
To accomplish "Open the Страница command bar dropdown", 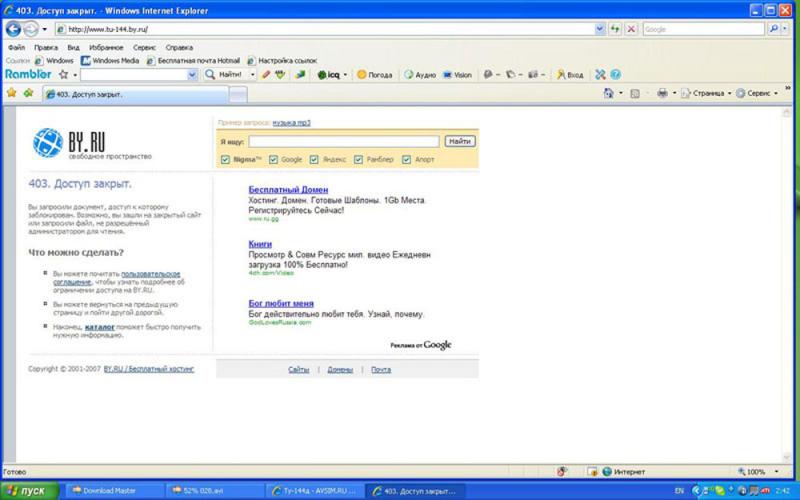I will [x=706, y=93].
